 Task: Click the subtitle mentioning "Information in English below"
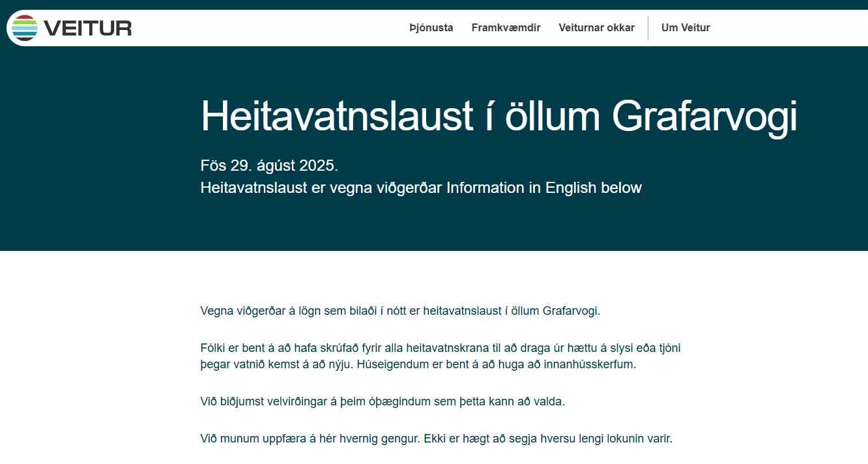tap(421, 188)
